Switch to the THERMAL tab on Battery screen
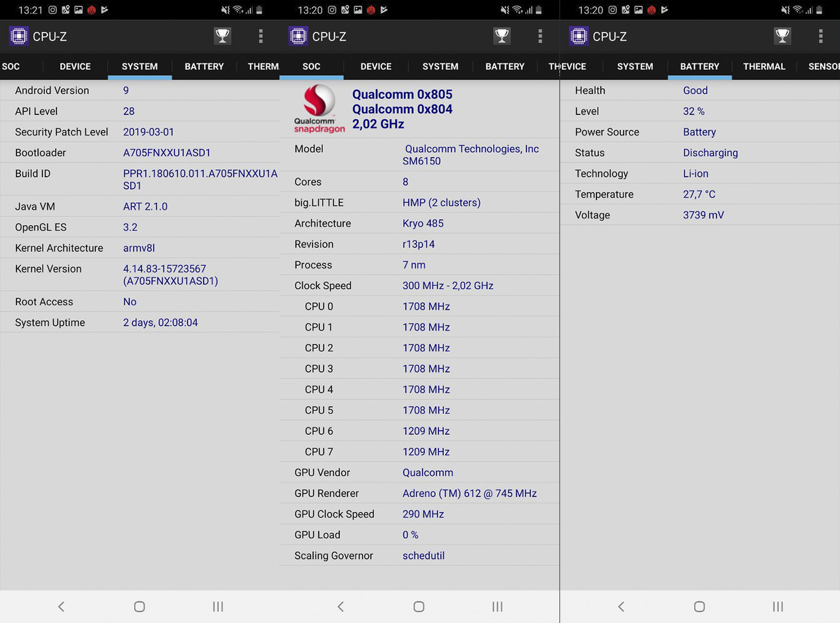 coord(764,66)
